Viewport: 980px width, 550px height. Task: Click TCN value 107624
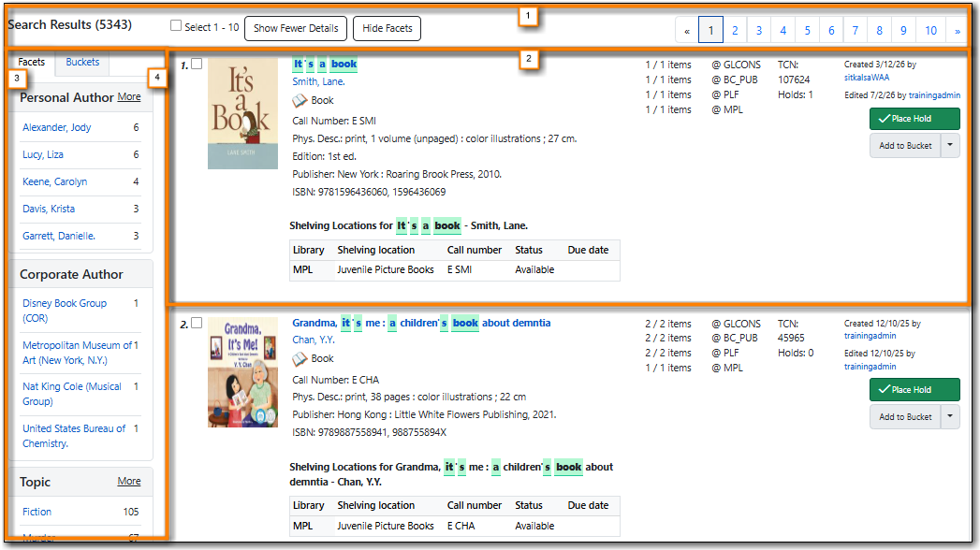point(794,80)
